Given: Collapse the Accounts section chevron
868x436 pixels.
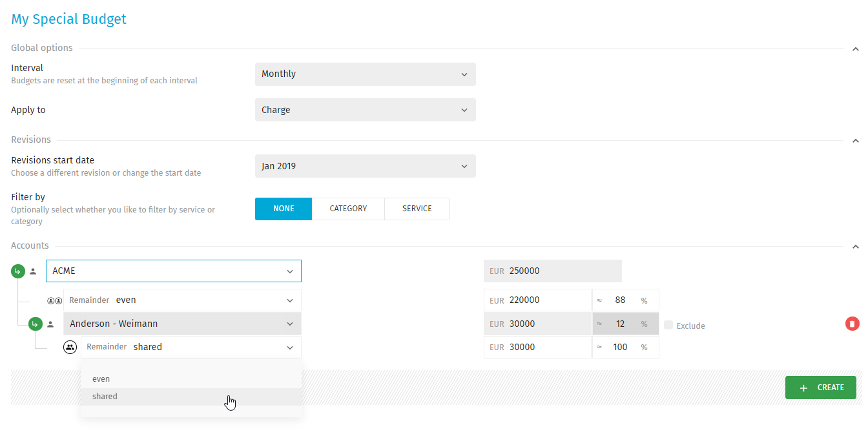Looking at the screenshot, I should point(855,246).
